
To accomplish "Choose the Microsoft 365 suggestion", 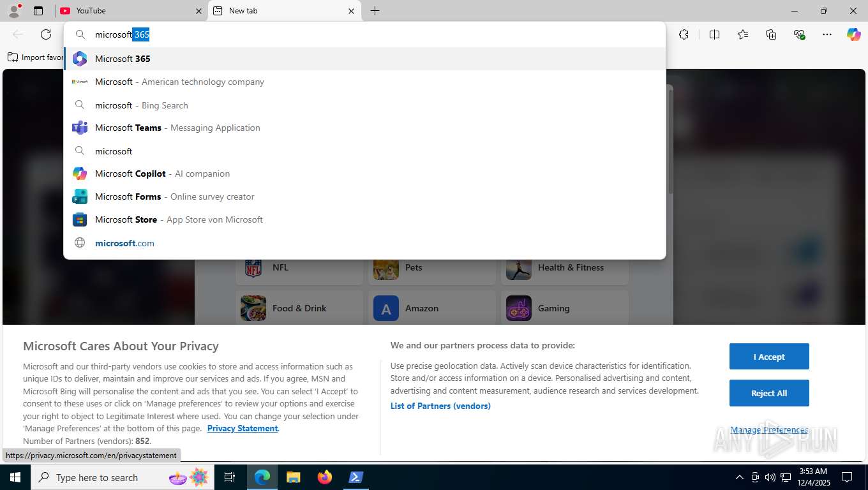I will 364,59.
